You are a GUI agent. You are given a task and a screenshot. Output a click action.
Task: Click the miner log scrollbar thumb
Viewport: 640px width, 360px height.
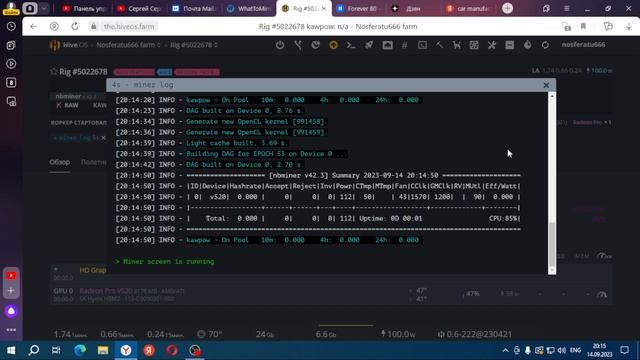pos(552,244)
